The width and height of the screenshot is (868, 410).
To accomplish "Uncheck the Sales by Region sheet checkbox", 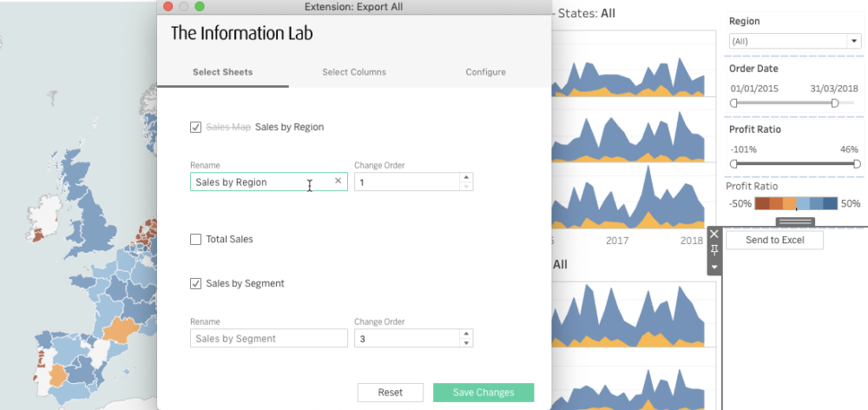I will 195,128.
